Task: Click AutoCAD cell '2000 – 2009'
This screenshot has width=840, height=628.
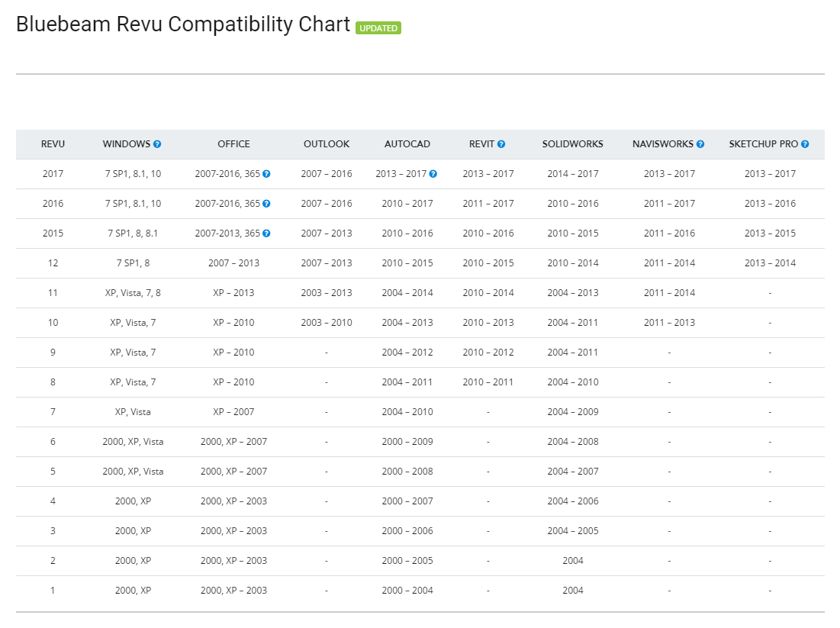Action: point(407,442)
